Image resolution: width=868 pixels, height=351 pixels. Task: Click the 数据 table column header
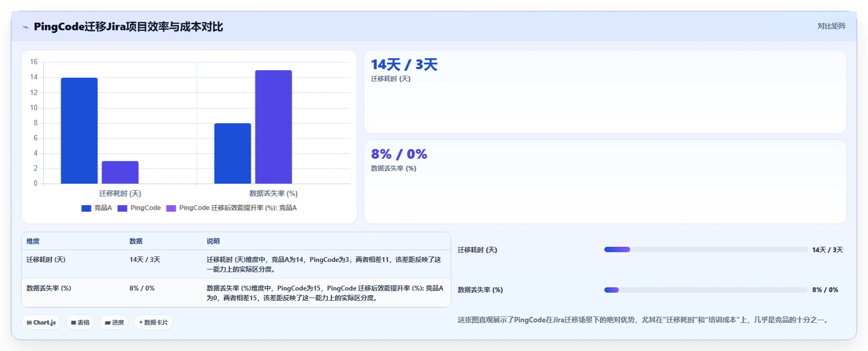(x=136, y=241)
